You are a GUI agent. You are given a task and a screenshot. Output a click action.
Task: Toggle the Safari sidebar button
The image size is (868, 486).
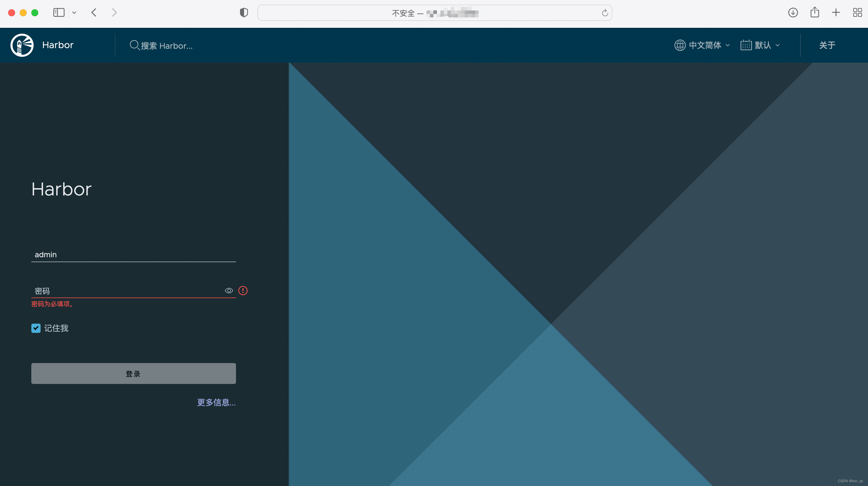(59, 13)
